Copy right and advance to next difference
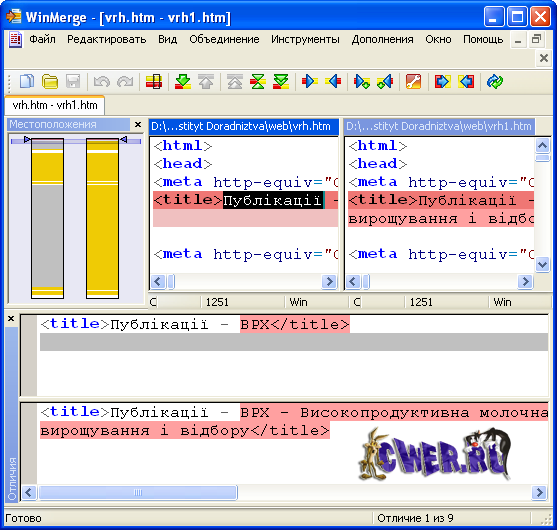557x530 pixels. 362,81
